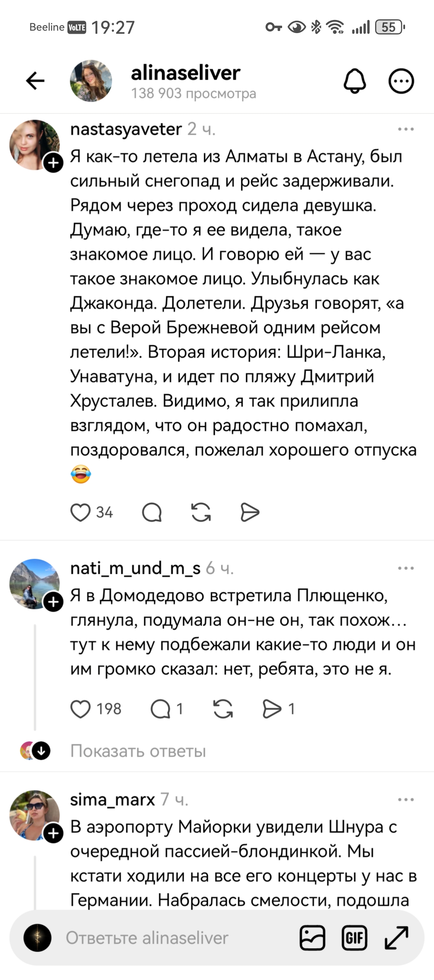Share nati_m_und_m_s's comment via send icon
Screen dimensions: 434x980
pyautogui.click(x=272, y=708)
